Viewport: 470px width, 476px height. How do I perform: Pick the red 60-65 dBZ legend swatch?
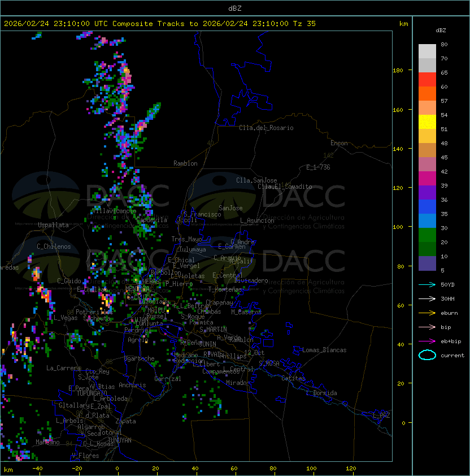point(427,80)
